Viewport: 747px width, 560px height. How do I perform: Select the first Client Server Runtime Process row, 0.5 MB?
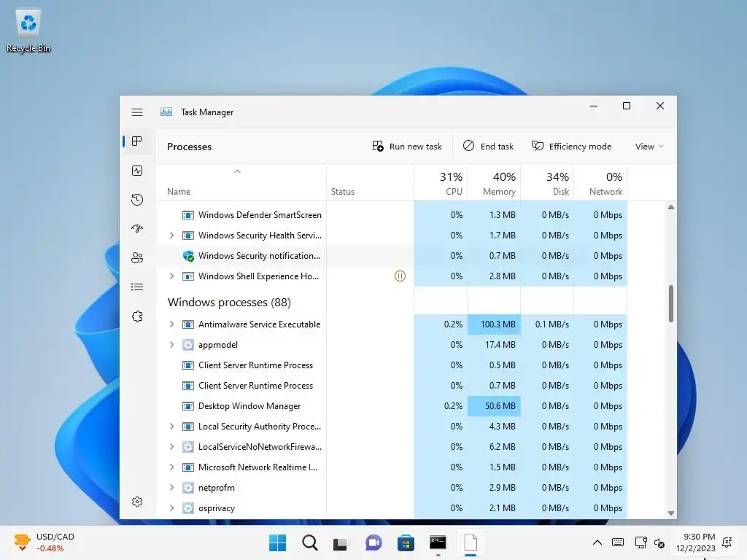pyautogui.click(x=392, y=365)
